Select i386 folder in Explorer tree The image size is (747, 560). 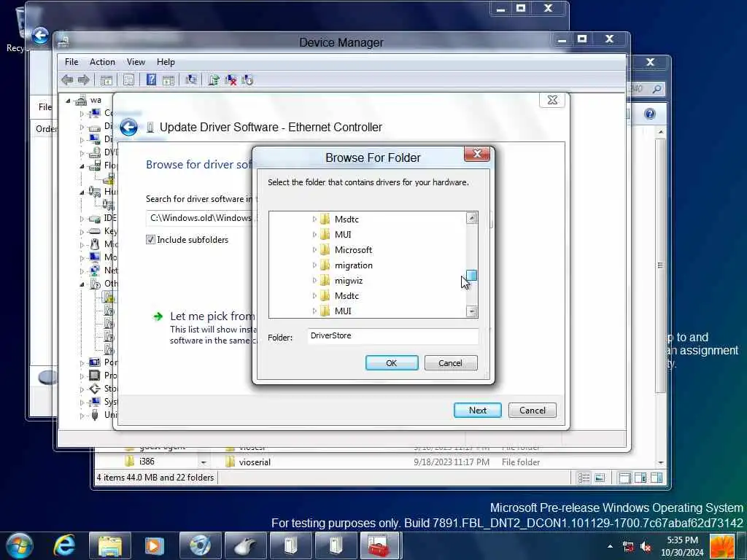point(147,462)
